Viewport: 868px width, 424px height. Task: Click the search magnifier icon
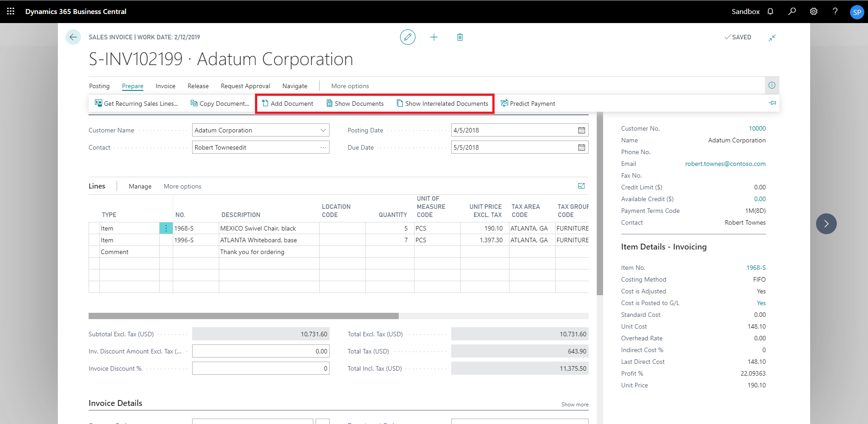792,11
